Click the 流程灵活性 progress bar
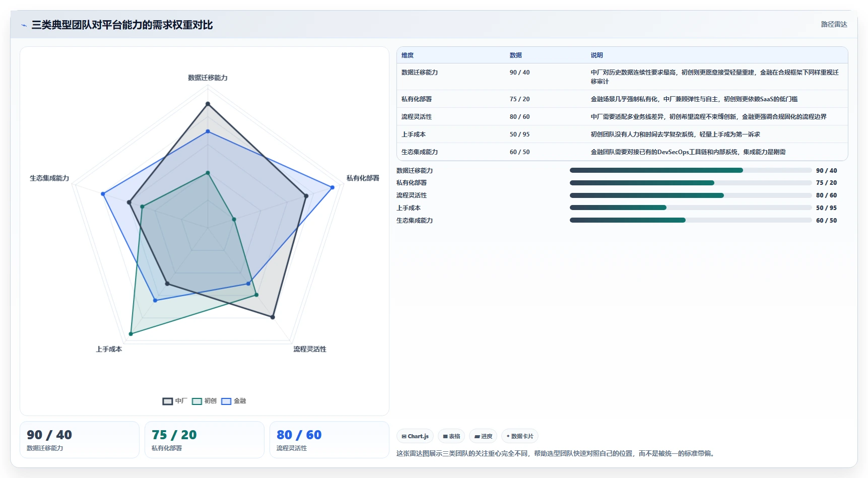This screenshot has height=478, width=868. [x=691, y=195]
